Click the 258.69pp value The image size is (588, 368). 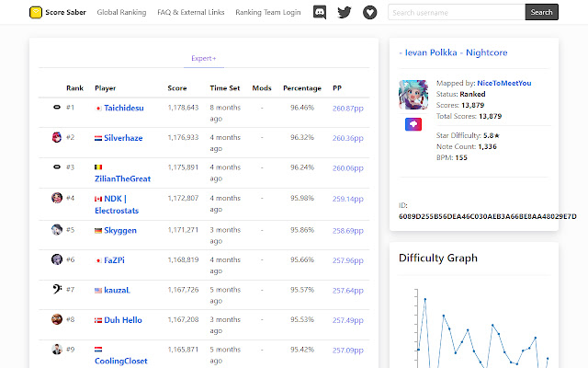(348, 231)
